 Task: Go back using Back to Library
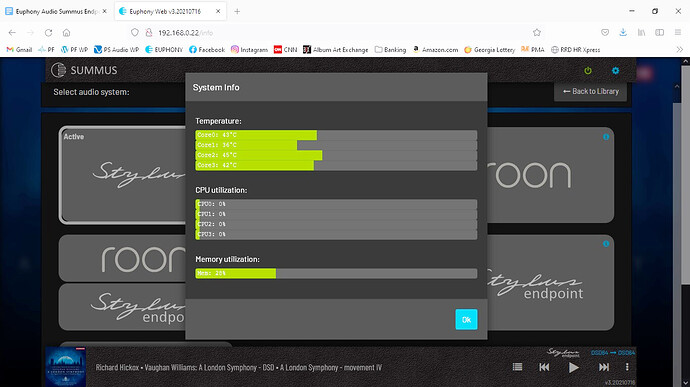[x=591, y=91]
